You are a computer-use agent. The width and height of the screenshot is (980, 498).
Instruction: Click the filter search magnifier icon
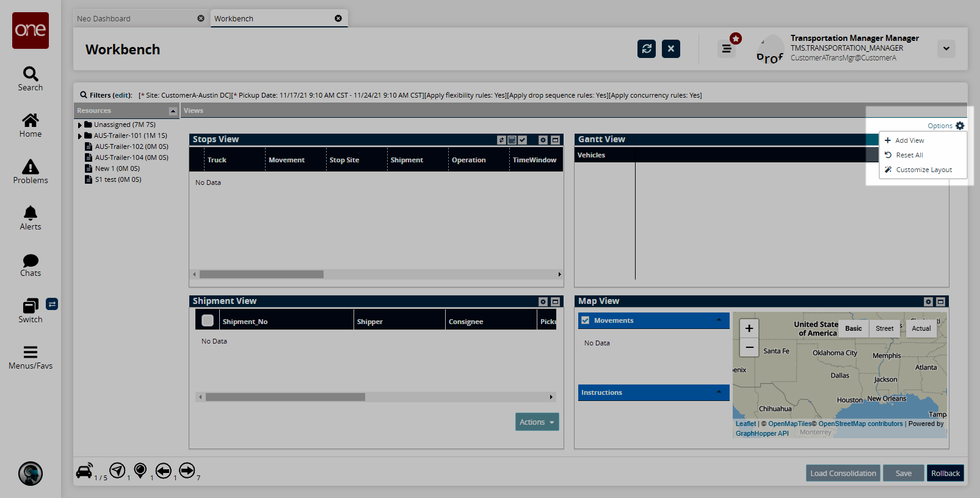click(84, 95)
